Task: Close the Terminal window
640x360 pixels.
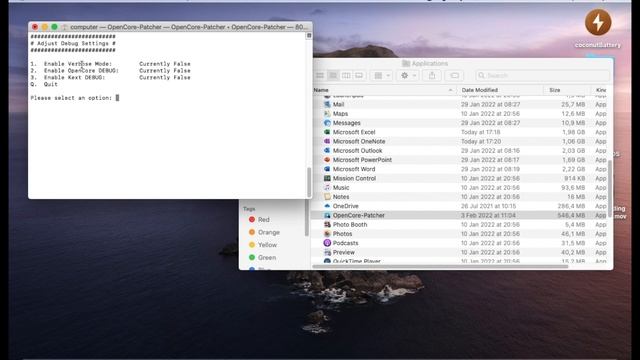Action: point(35,27)
